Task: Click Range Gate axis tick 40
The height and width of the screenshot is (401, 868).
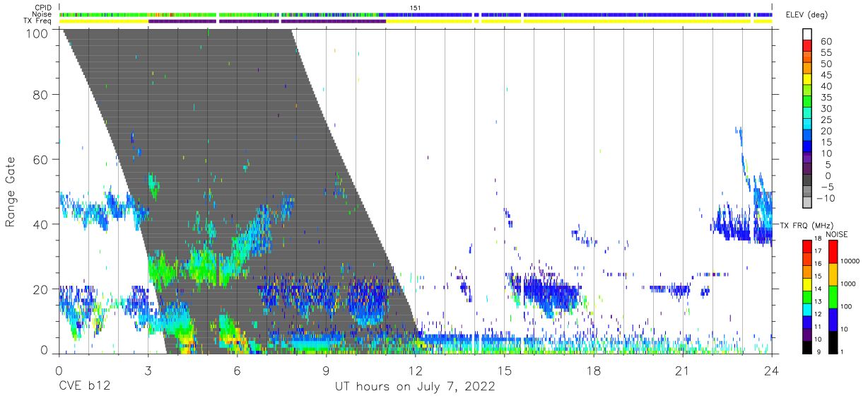Action: click(x=40, y=224)
